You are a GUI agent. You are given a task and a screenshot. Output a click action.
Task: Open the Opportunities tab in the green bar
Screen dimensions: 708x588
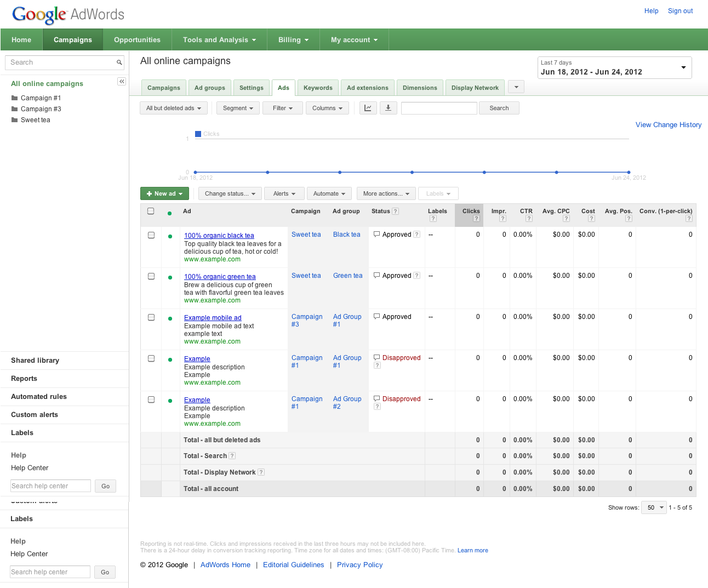(137, 39)
